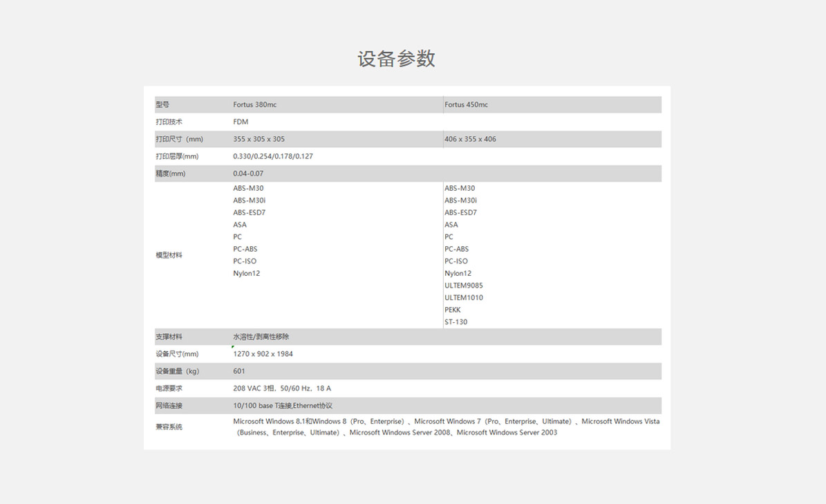Select the 型号 row label
Screen dimensions: 826x504
click(x=162, y=105)
